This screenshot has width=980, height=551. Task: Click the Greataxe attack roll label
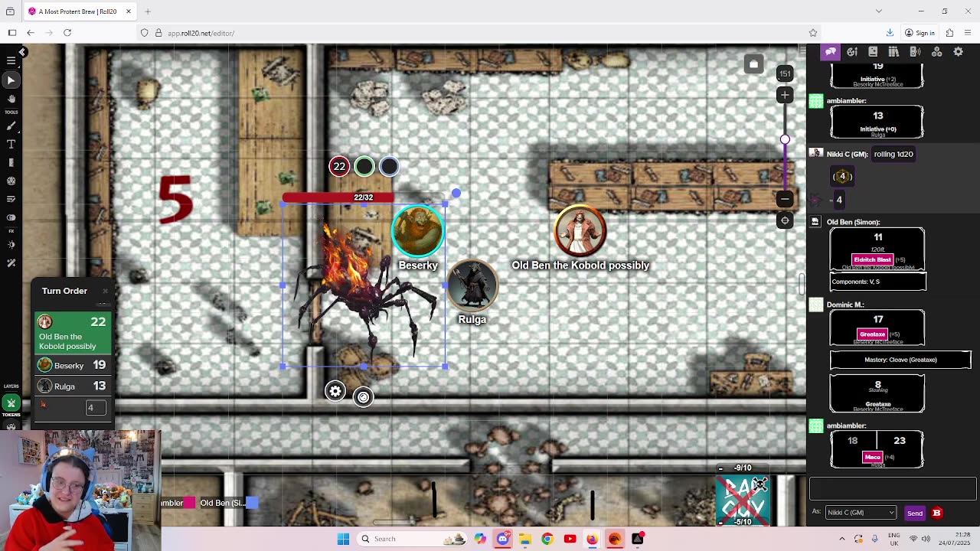pyautogui.click(x=872, y=334)
